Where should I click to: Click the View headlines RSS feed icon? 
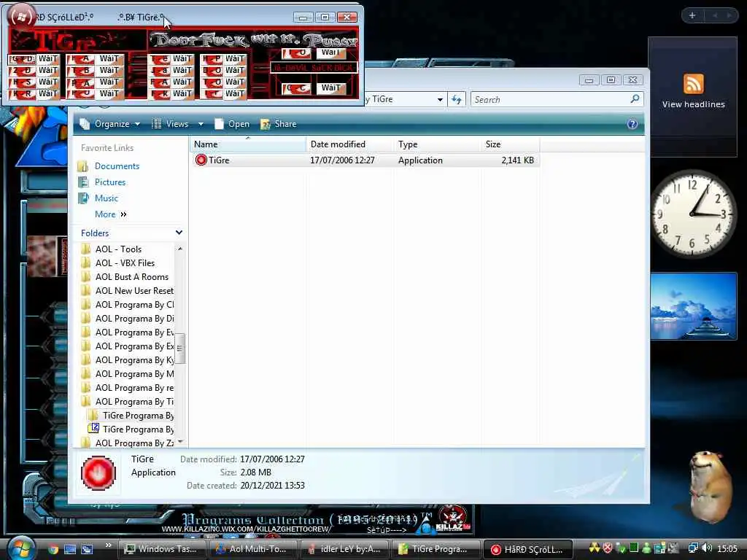tap(693, 84)
